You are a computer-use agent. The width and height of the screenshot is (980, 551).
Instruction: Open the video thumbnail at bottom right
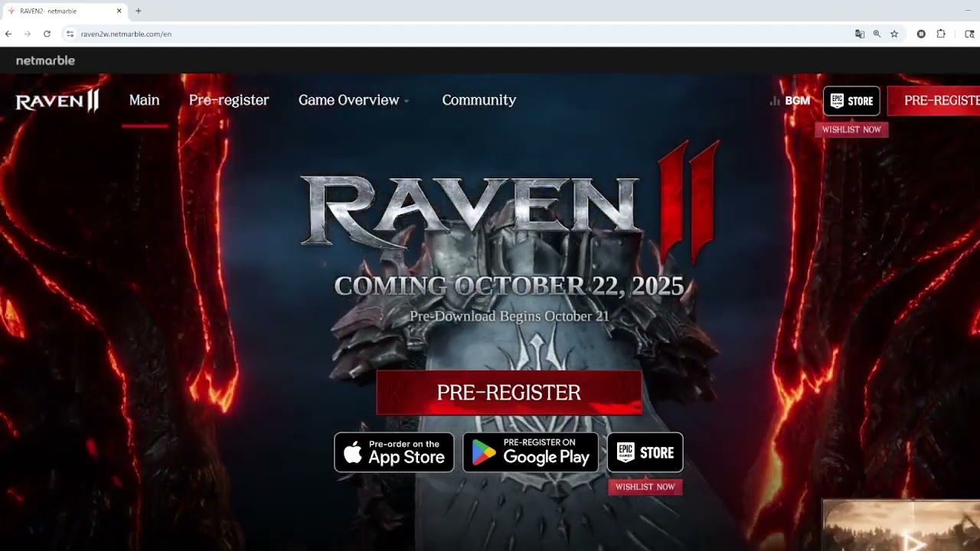tap(901, 526)
